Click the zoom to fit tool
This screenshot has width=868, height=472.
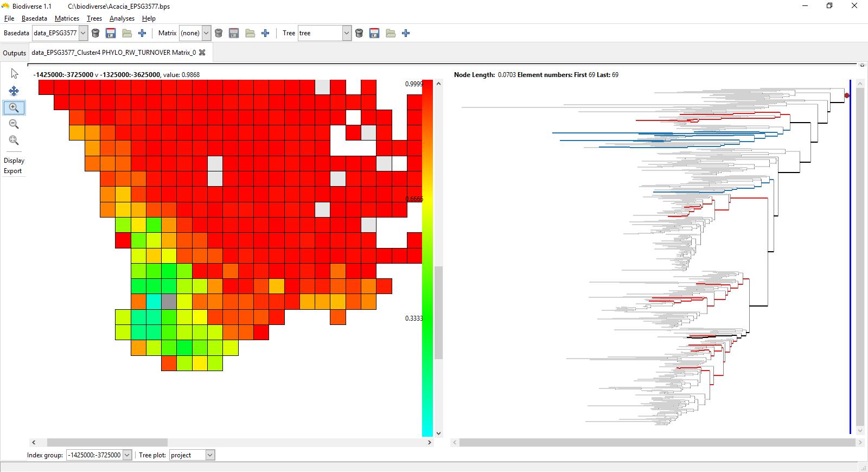14,141
